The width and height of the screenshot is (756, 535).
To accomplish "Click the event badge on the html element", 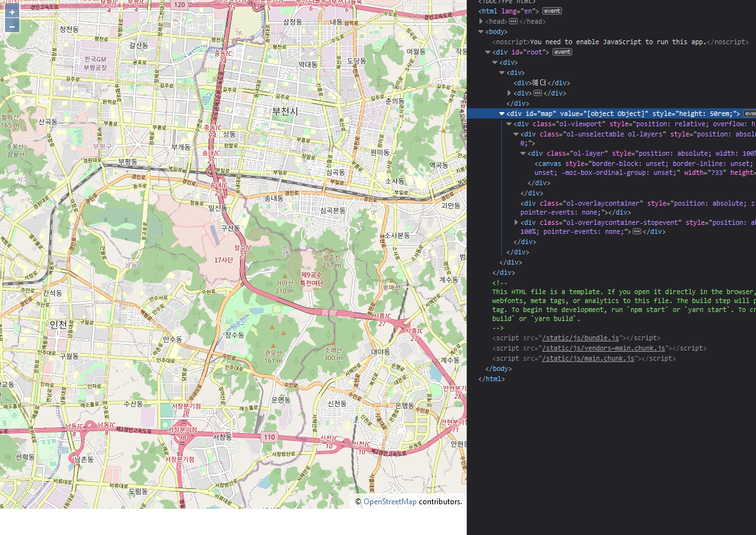I will pyautogui.click(x=552, y=11).
